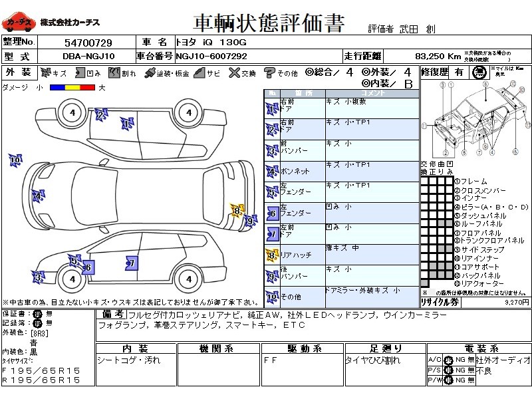This screenshot has height=399, width=532.
Task: Click the 薄キズ 中 comment for リアハッチ
Action: tap(342, 248)
